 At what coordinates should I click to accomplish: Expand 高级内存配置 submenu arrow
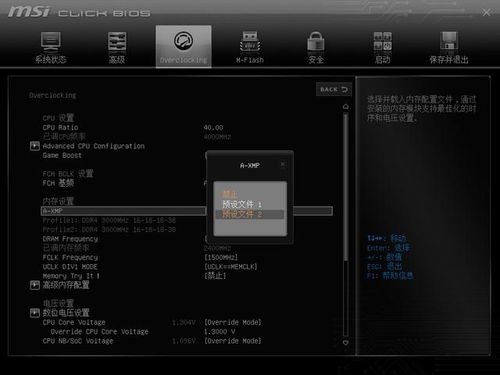35,285
